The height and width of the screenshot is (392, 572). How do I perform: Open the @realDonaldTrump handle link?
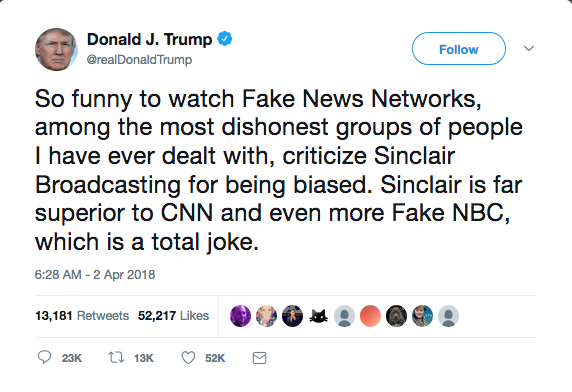[x=139, y=59]
